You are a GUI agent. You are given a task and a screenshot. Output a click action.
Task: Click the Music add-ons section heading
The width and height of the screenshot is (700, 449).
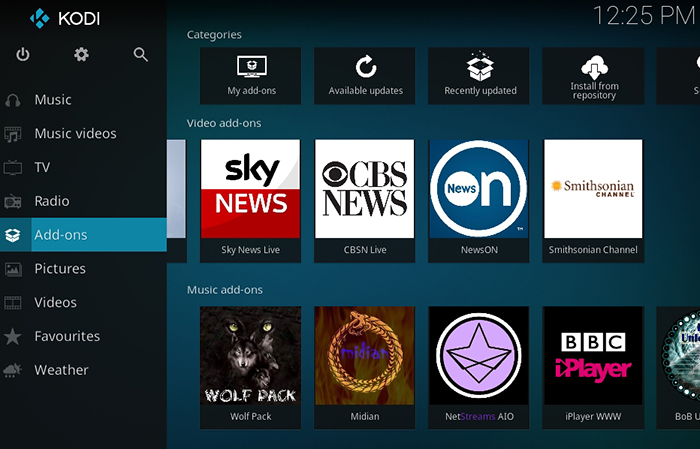pyautogui.click(x=225, y=290)
